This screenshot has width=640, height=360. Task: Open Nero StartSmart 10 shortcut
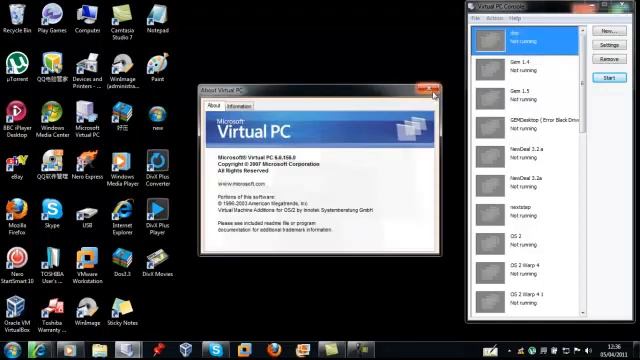(17, 265)
